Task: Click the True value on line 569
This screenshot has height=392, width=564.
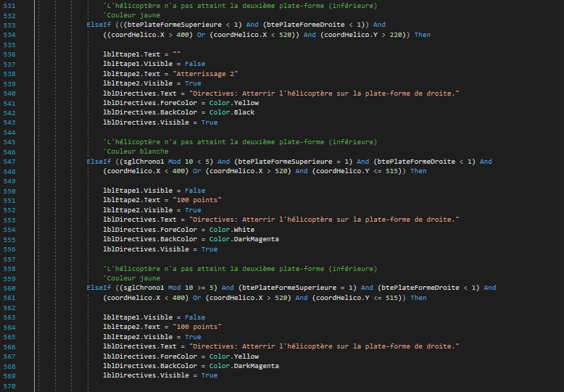Action: pyautogui.click(x=210, y=375)
